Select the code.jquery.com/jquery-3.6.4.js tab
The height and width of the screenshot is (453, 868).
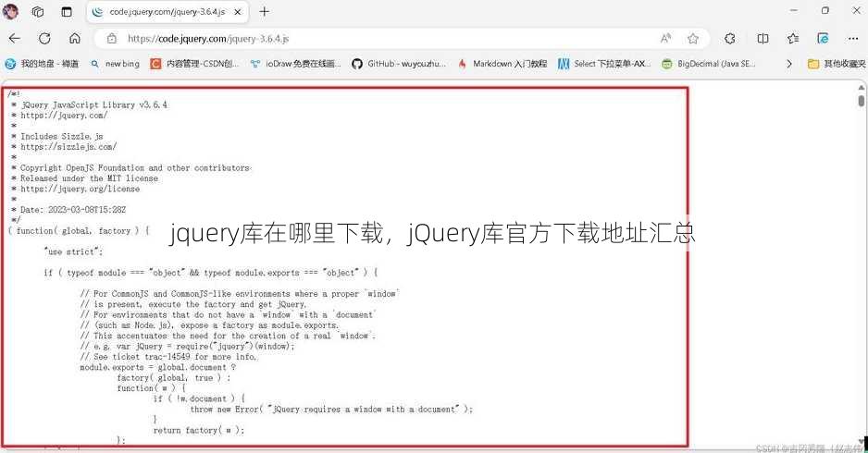tap(167, 12)
